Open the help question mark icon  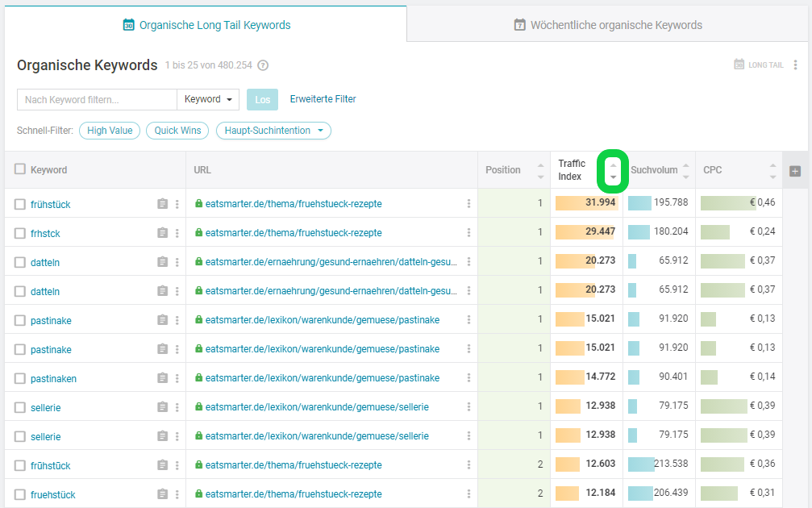[x=263, y=65]
